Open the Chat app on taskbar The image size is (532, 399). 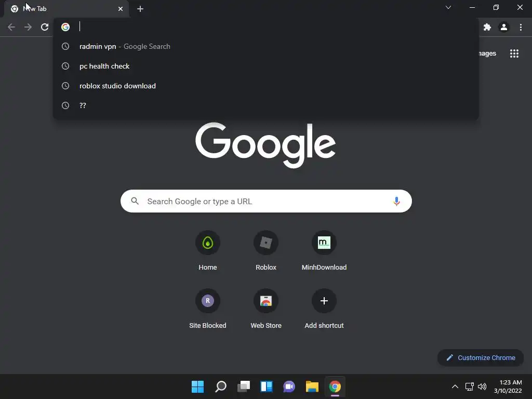(x=289, y=387)
